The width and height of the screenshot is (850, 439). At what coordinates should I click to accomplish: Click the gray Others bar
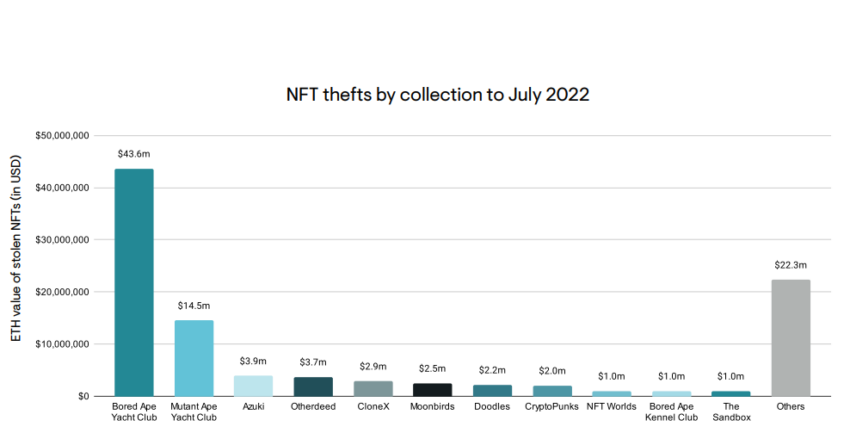click(790, 338)
